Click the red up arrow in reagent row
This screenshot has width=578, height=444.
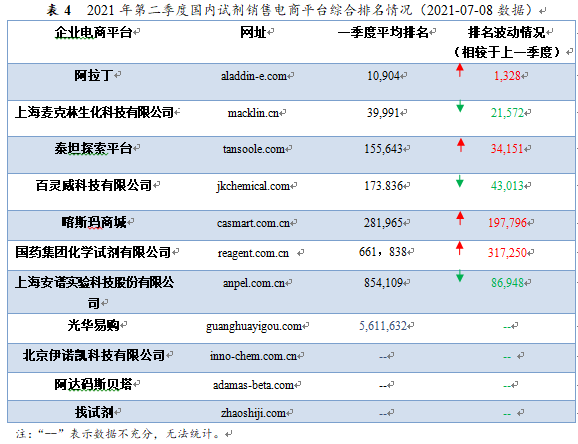tap(459, 248)
